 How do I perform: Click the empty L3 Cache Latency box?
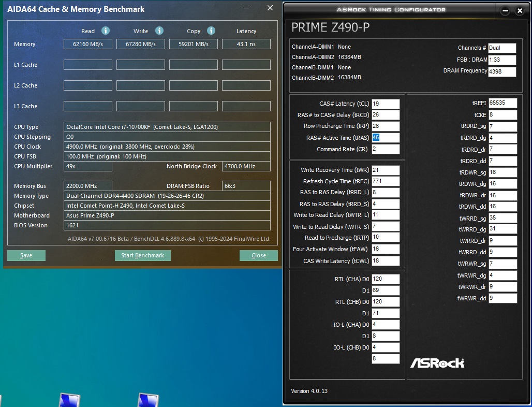[246, 106]
